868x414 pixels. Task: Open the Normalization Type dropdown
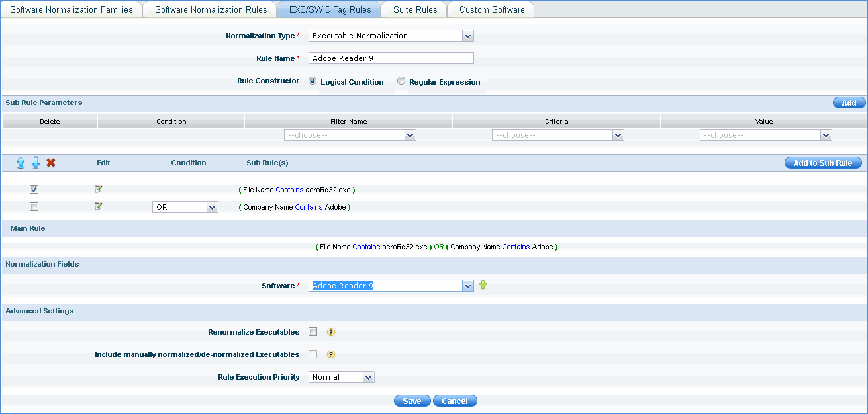(x=391, y=36)
